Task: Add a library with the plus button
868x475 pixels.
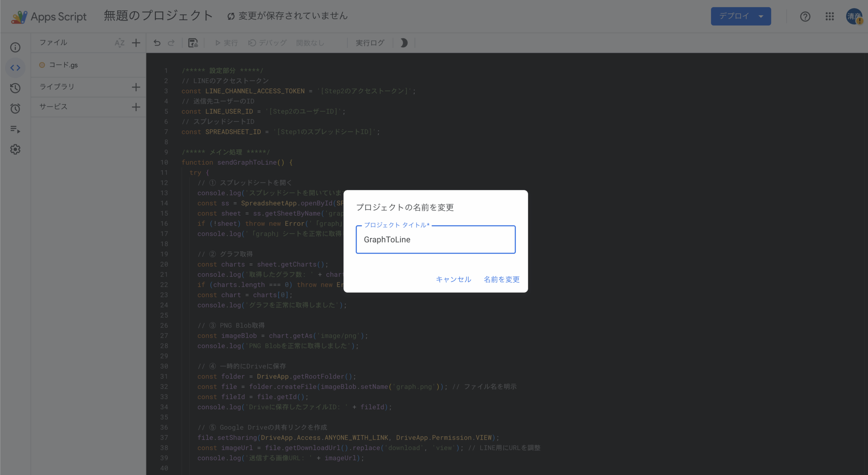Action: 136,87
